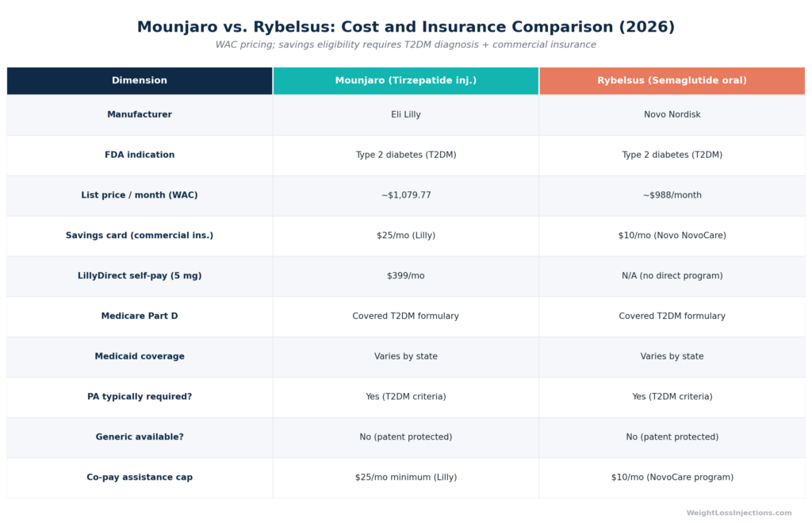Click Rybelsus's 'Yes (T2DM criteria)' cell
812x523 pixels.
tap(672, 397)
